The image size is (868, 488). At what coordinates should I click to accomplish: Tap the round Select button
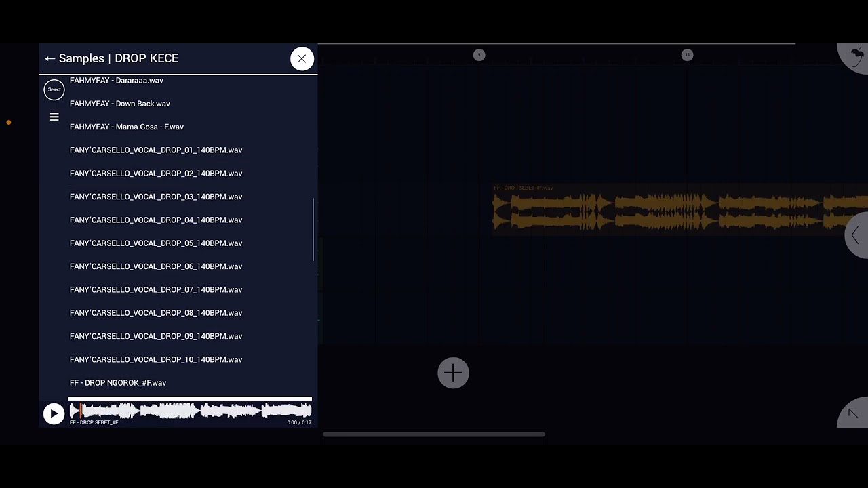click(54, 89)
